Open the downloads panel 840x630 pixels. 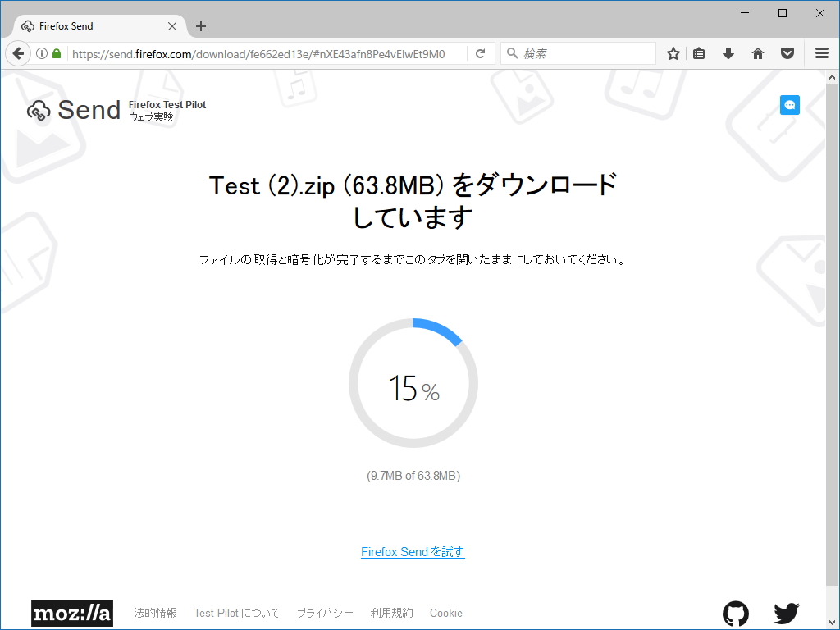click(728, 52)
